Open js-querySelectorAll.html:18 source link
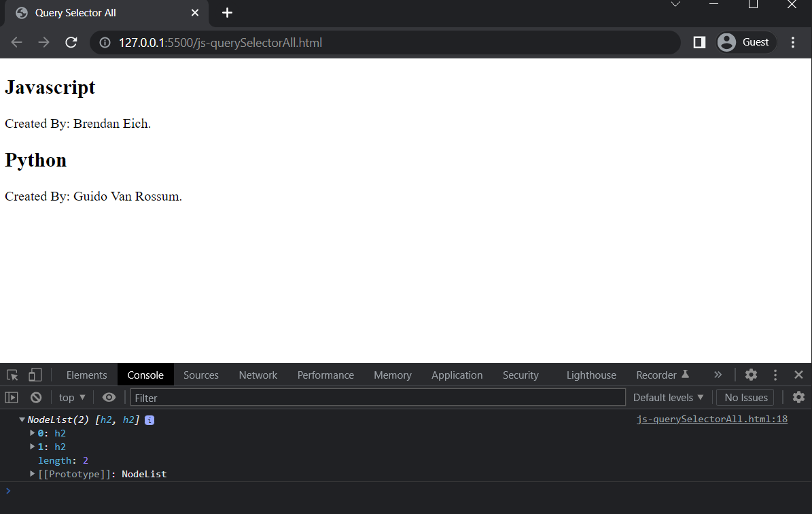The width and height of the screenshot is (812, 514). [712, 419]
